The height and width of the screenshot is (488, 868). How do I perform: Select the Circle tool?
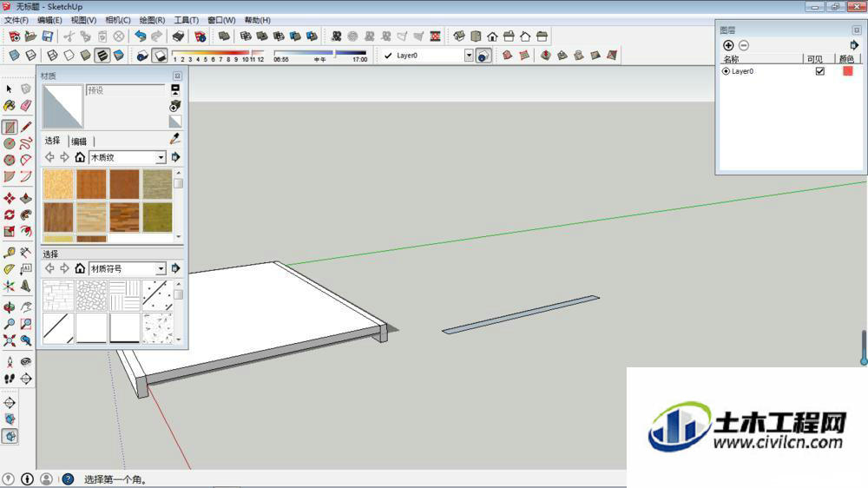[10, 143]
